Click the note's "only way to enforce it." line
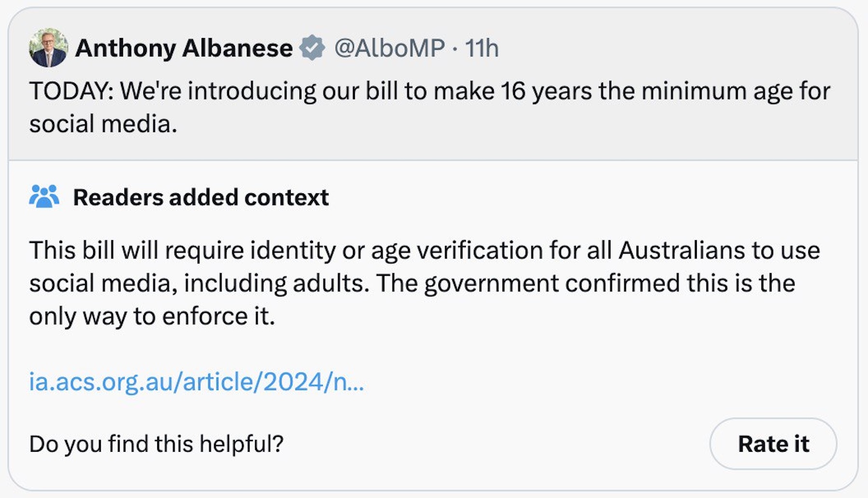The image size is (868, 498). coord(152,316)
